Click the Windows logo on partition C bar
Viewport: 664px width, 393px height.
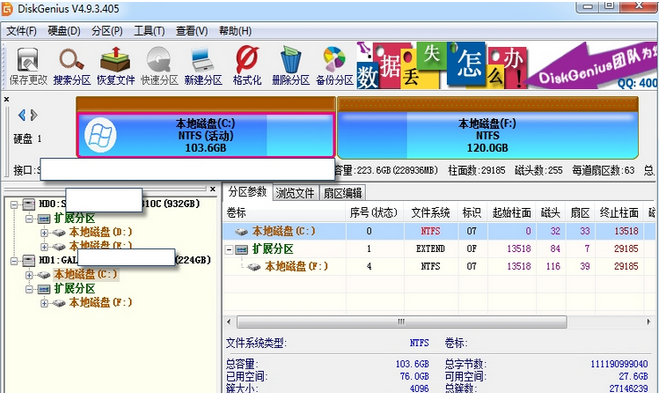pyautogui.click(x=100, y=135)
